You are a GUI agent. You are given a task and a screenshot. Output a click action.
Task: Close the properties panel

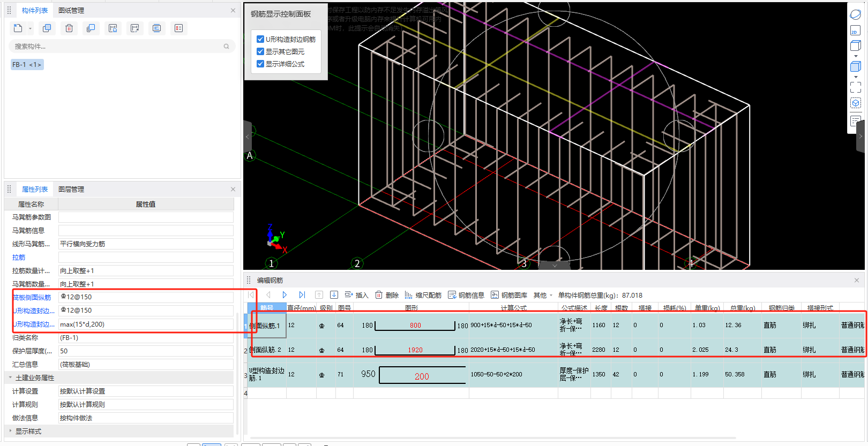point(233,189)
